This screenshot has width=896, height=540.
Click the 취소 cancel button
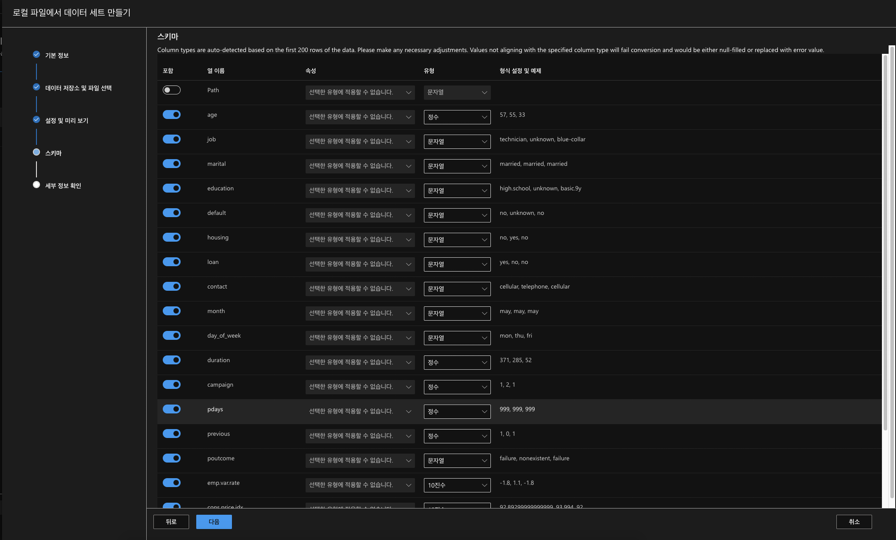pos(854,522)
